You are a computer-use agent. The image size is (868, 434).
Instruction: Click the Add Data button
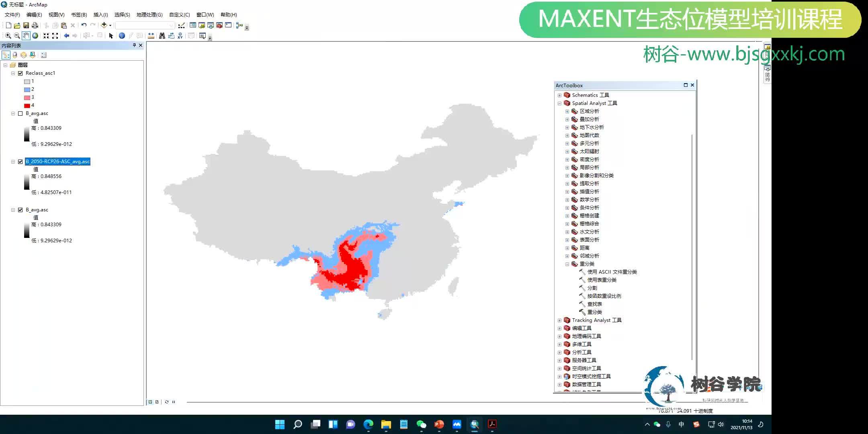[104, 25]
